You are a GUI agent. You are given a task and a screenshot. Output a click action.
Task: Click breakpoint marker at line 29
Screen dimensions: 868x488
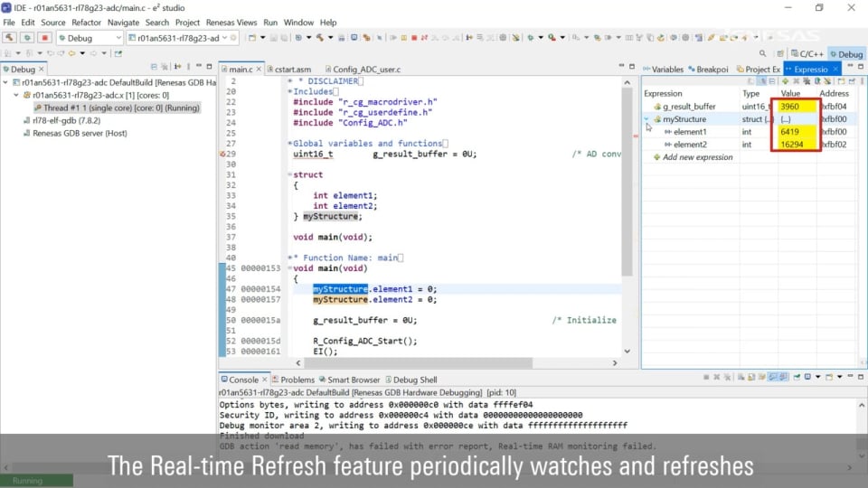(x=222, y=154)
